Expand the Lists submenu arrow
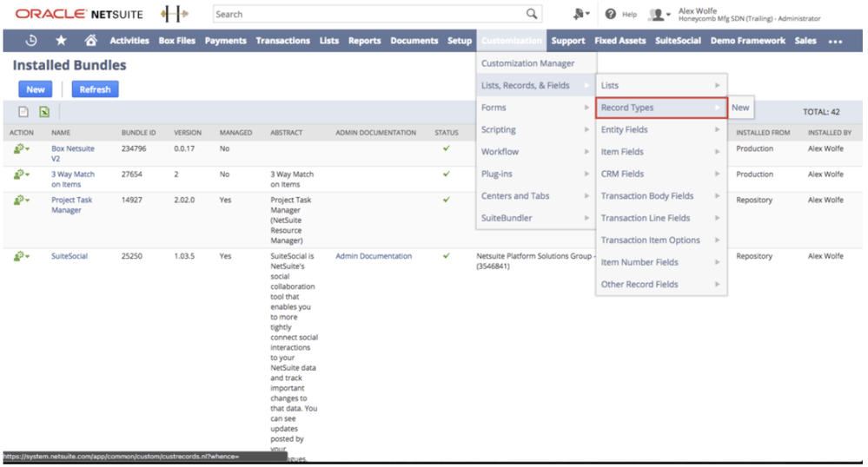The width and height of the screenshot is (868, 467). 717,85
